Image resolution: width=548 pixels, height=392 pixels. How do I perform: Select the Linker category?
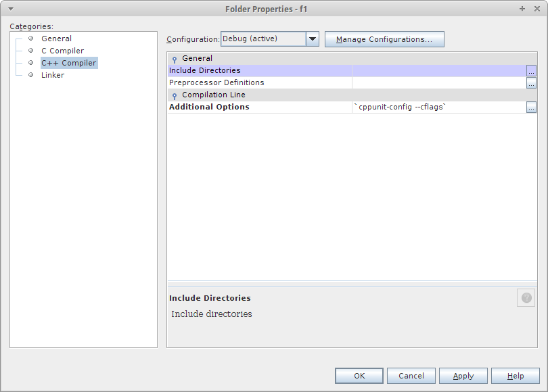pos(53,75)
